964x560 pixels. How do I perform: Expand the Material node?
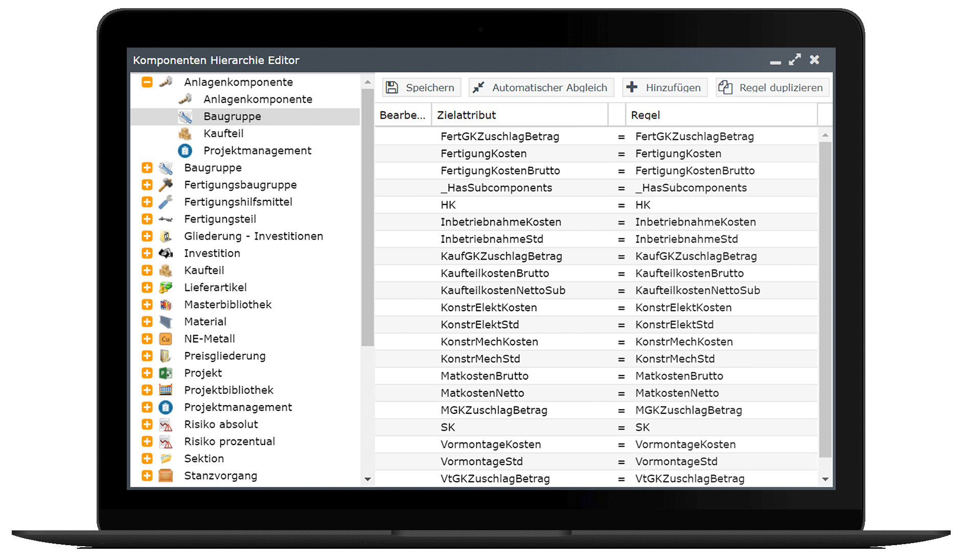[147, 321]
